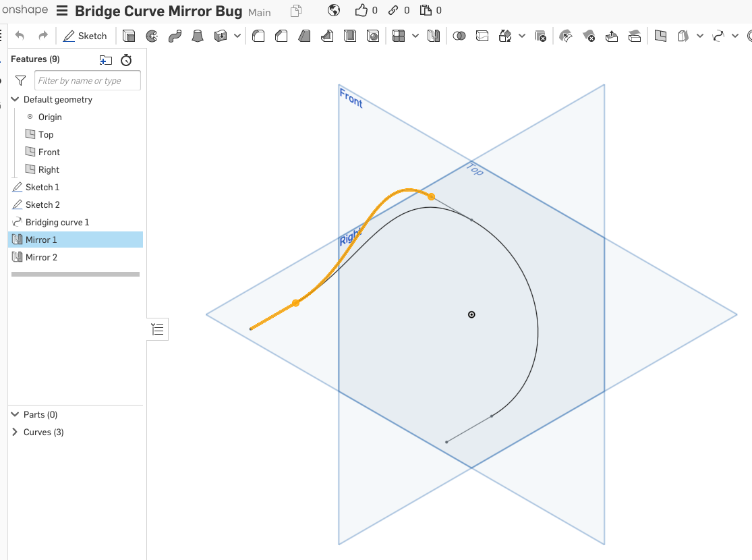The height and width of the screenshot is (560, 752).
Task: Select the Delete part tool
Action: pyautogui.click(x=540, y=36)
